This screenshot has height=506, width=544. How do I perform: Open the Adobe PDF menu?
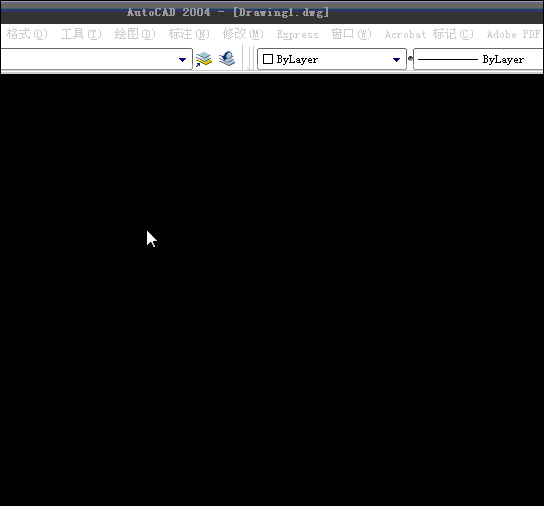pos(513,34)
